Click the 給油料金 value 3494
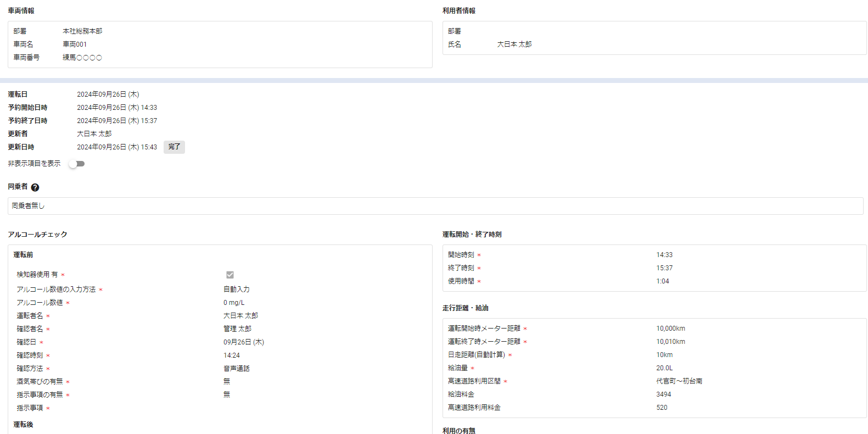 (663, 394)
